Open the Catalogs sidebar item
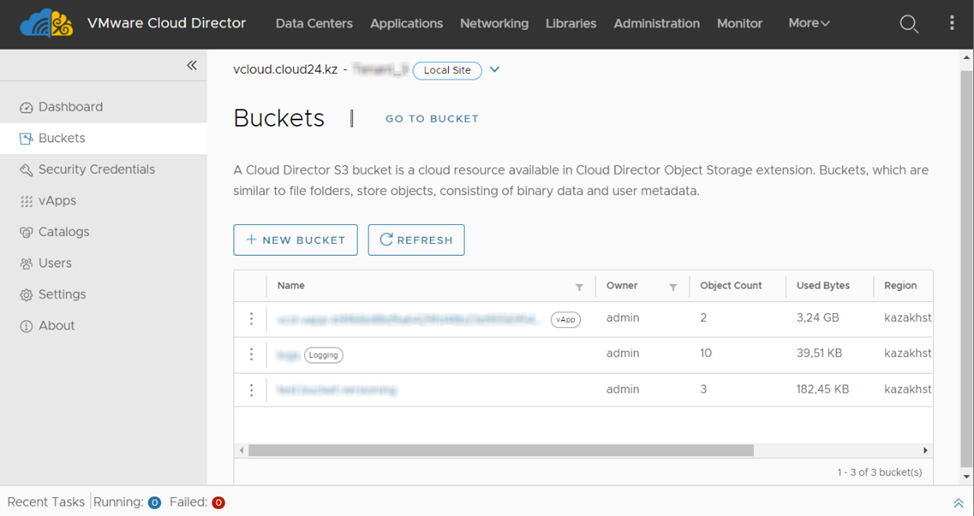 [64, 232]
